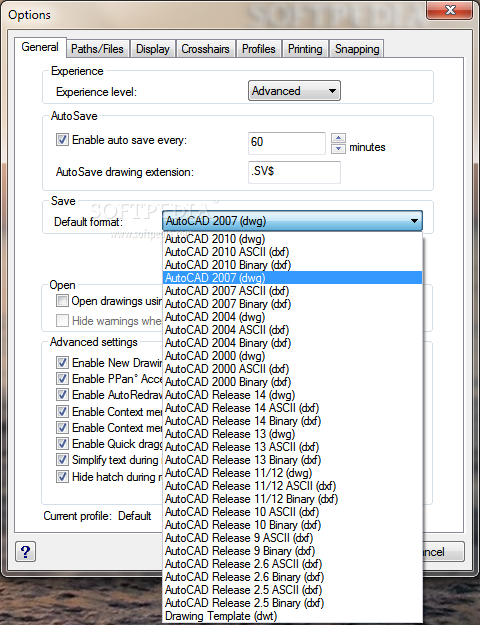Select highlighted AutoCAD 2007 (dwg) list entry
The width and height of the screenshot is (480, 625).
coord(293,278)
